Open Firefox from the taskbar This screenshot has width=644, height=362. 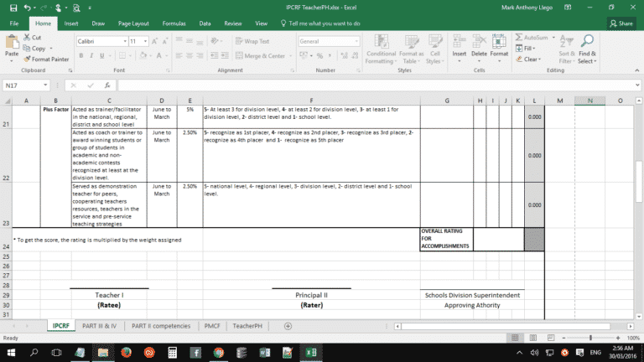(x=125, y=351)
